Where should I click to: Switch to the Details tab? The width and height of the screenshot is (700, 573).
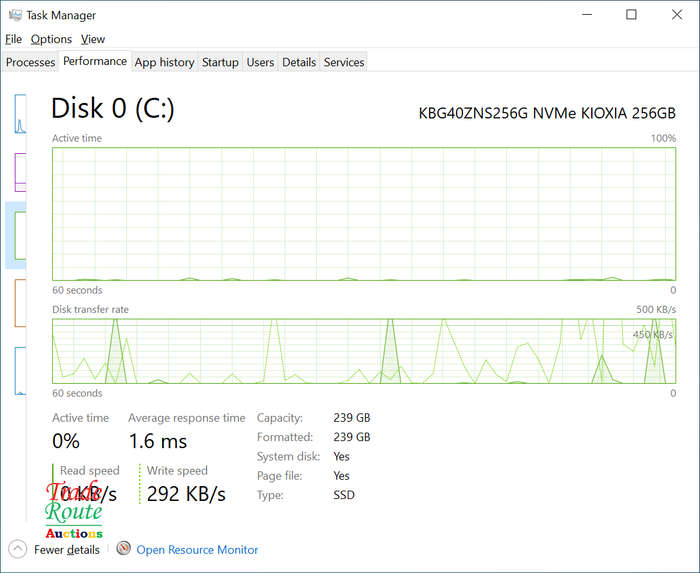[299, 62]
